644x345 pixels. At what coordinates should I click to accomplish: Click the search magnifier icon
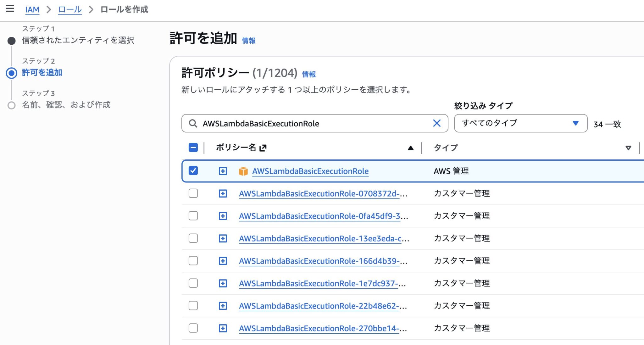[193, 123]
